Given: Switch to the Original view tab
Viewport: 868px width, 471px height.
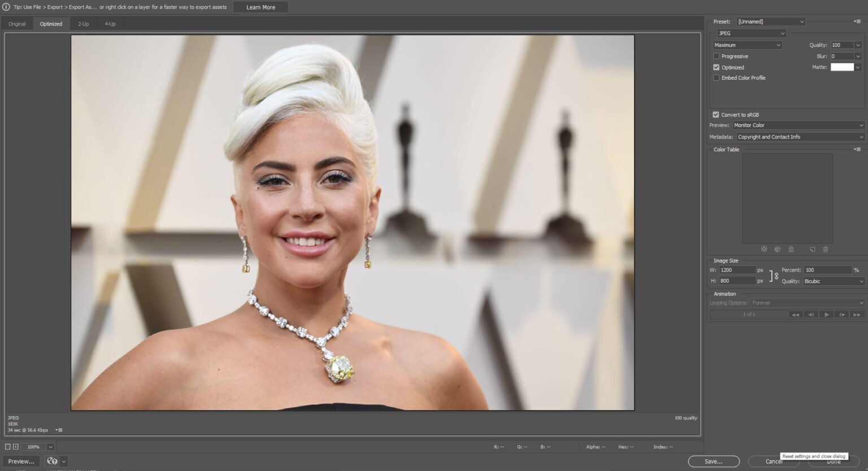Looking at the screenshot, I should pyautogui.click(x=16, y=24).
